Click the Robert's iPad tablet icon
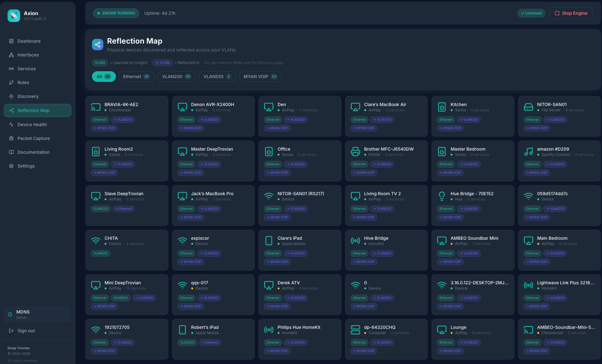Screen dimensions: 602x364 coord(182,330)
